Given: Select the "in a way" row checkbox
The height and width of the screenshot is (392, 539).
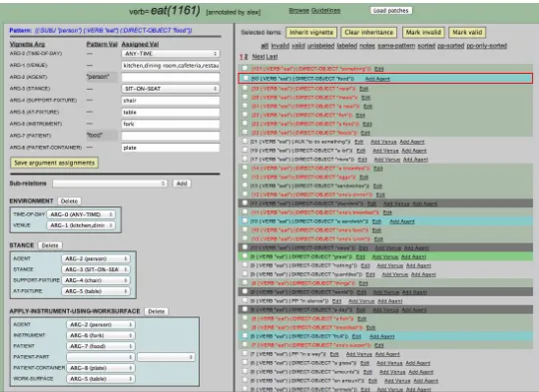Looking at the screenshot, I should point(245,353).
